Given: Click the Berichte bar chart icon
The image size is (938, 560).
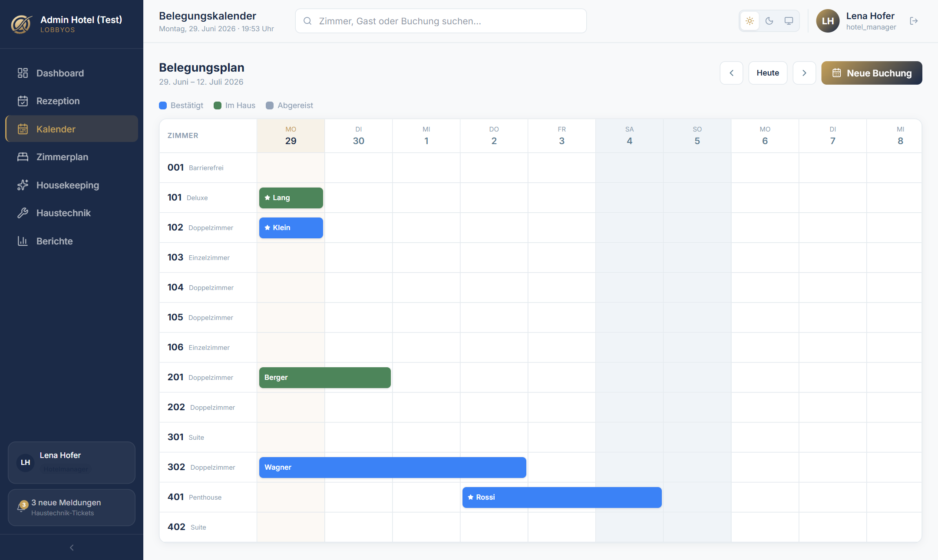Looking at the screenshot, I should [x=23, y=241].
